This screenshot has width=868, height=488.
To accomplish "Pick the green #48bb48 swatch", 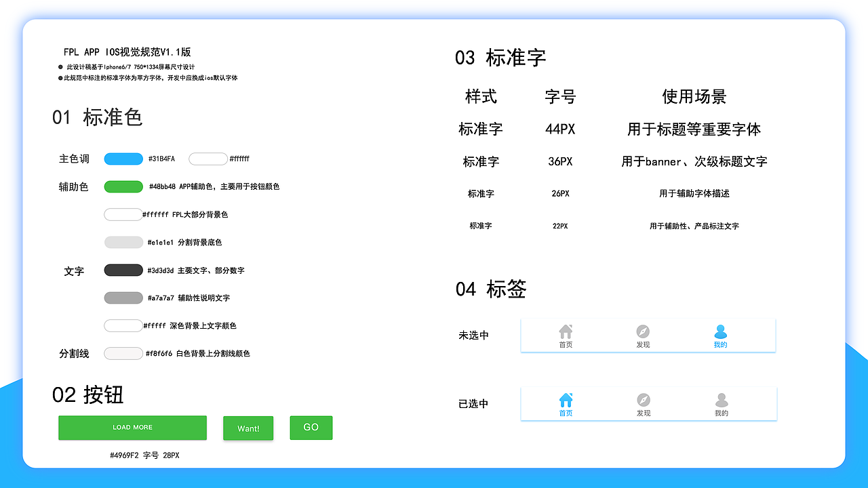I will click(x=123, y=186).
